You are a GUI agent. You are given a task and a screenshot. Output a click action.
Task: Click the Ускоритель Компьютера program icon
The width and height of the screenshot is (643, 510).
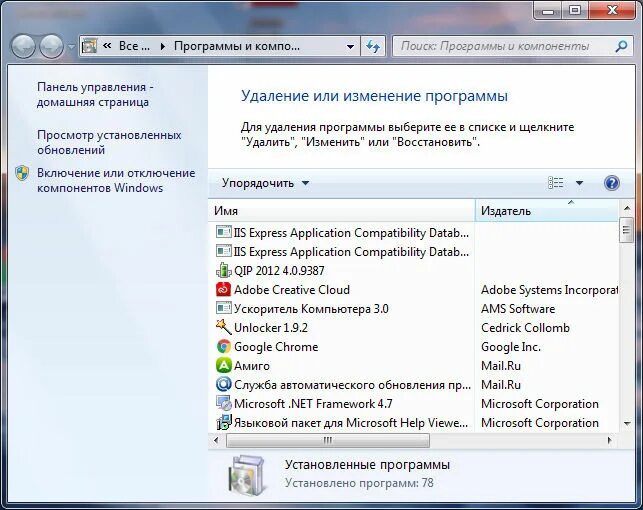pos(223,308)
